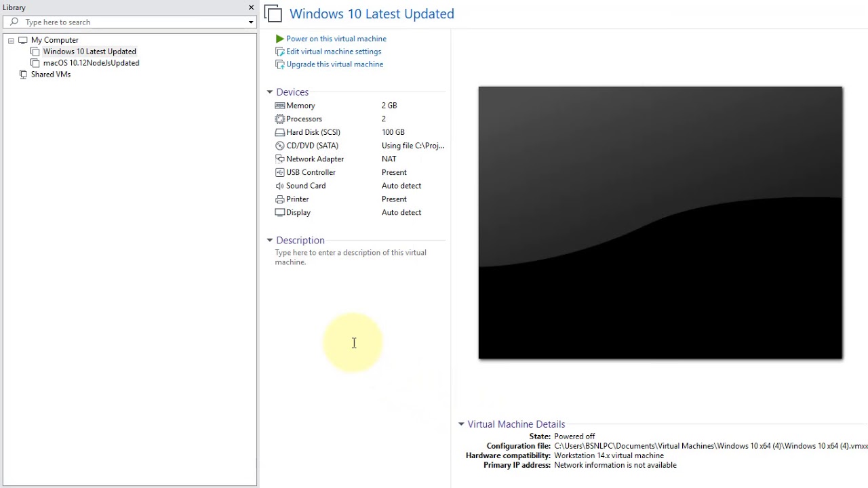
Task: Click the Sound Card speaker icon
Action: click(x=279, y=186)
